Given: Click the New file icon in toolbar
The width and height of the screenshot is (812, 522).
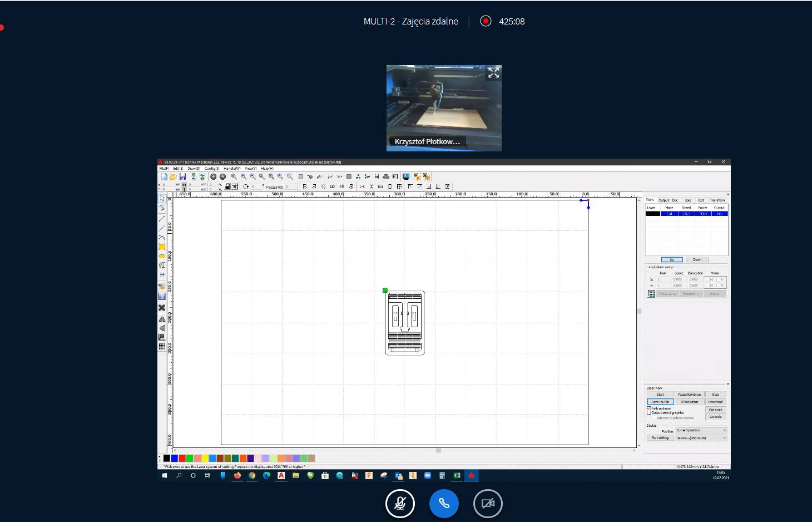Looking at the screenshot, I should coord(164,176).
